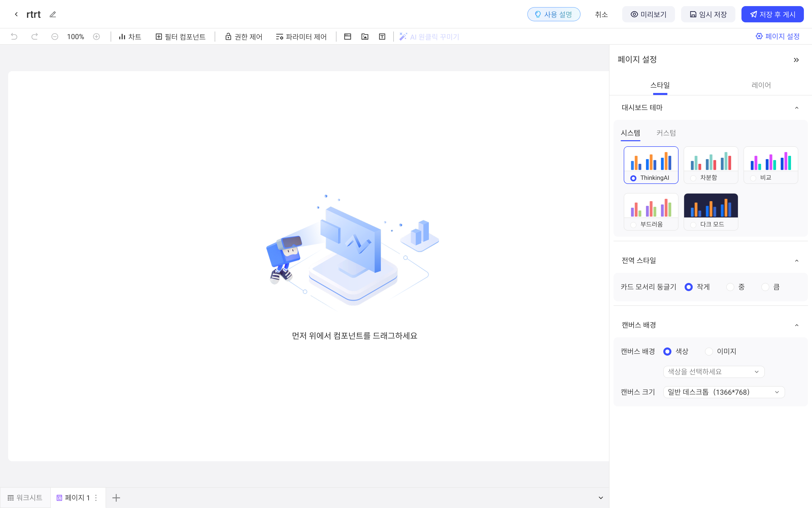
Task: Insert a tab container component icon
Action: [x=348, y=37]
